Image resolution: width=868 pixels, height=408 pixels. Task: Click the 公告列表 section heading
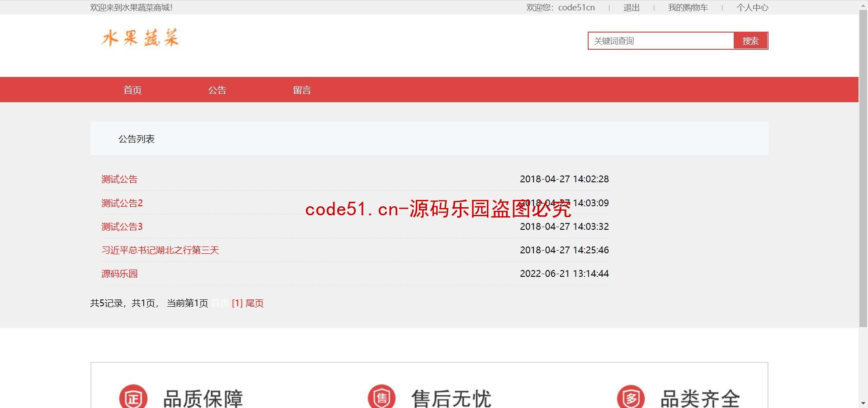coord(137,139)
